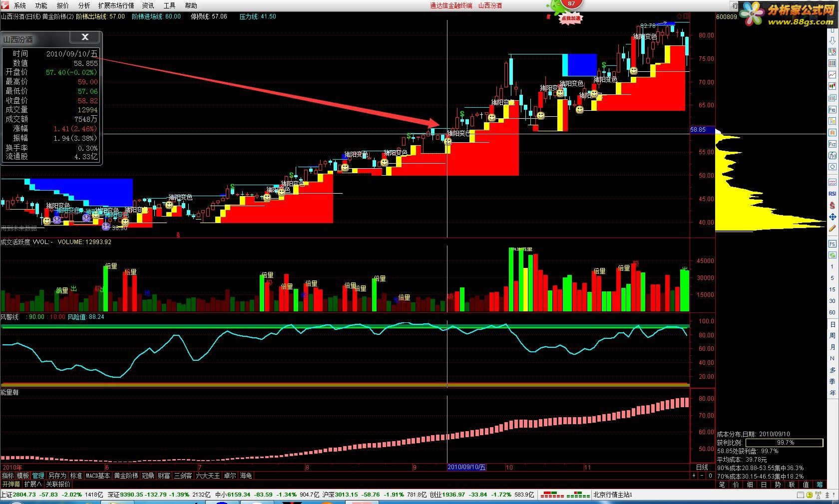This screenshot has height=504, width=839.
Task: Open the 功能 menu
Action: (41, 5)
